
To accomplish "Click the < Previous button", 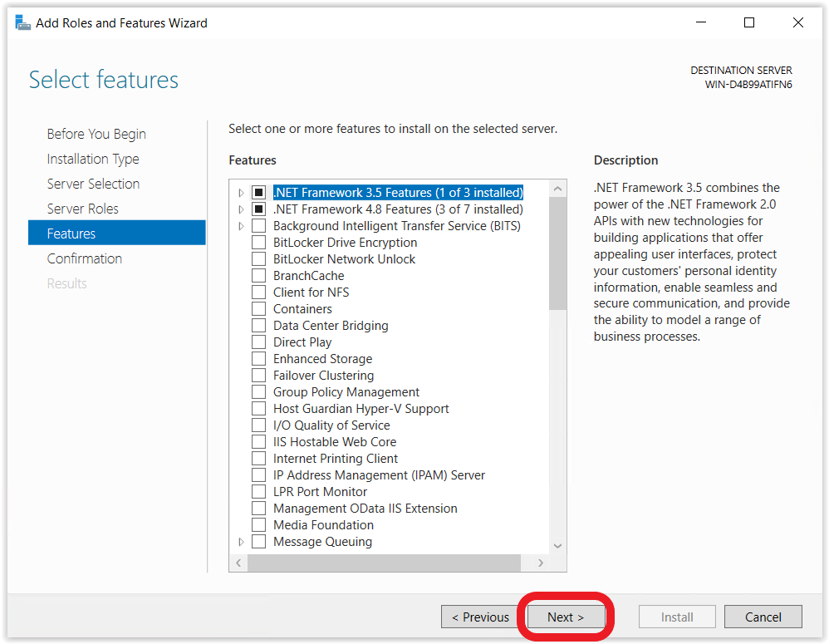I will [x=480, y=617].
